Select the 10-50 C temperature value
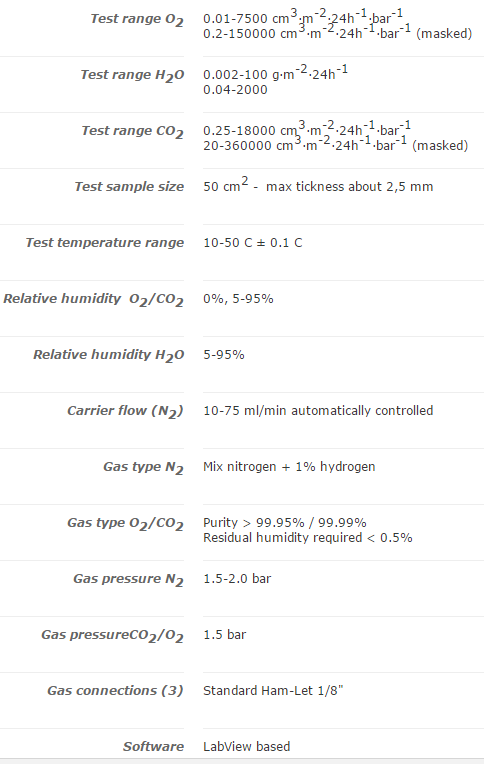 point(252,243)
